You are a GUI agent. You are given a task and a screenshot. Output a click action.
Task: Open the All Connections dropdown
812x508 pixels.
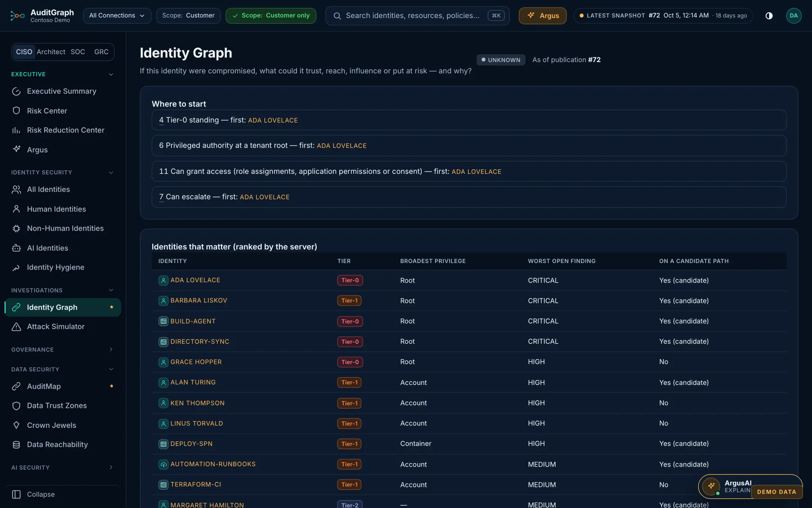(117, 15)
